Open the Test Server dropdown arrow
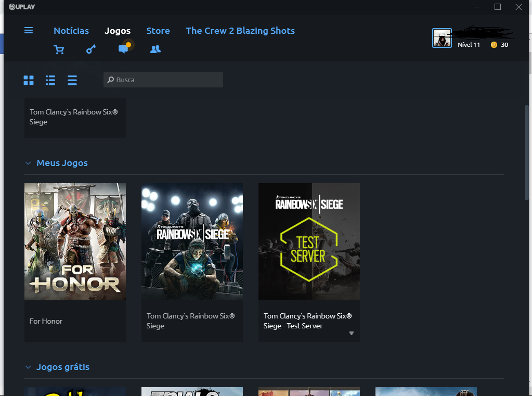532x396 pixels. coord(352,333)
